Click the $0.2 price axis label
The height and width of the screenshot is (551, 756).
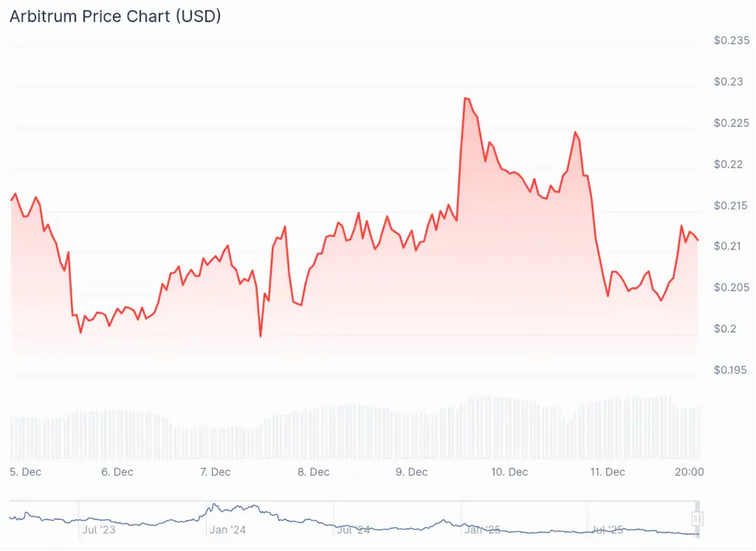point(724,328)
